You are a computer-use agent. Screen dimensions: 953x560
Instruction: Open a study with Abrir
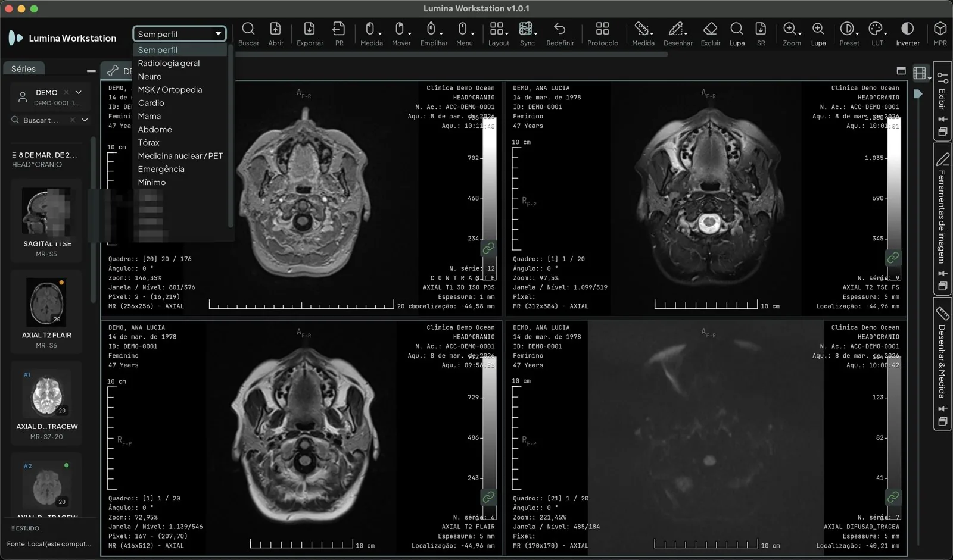pos(276,34)
